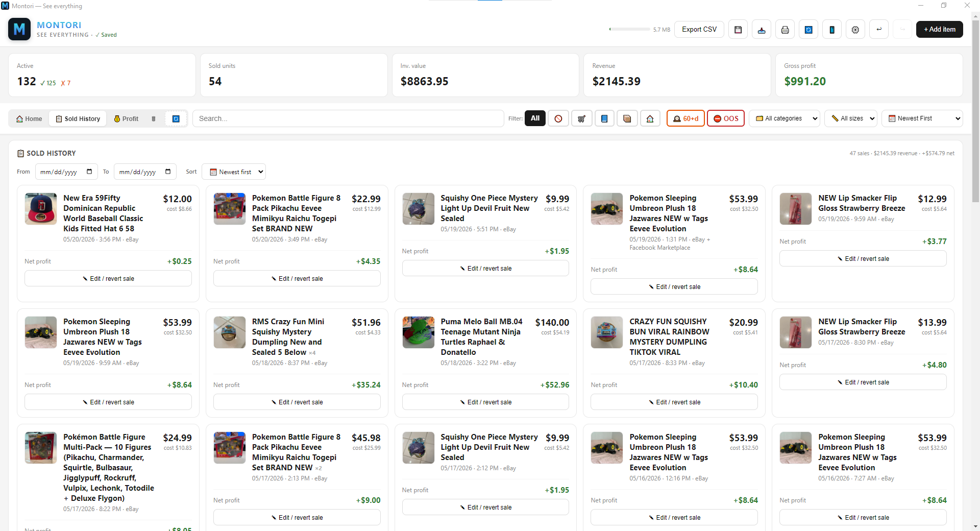Edit sale of New Era 59Fifty hat

[108, 279]
